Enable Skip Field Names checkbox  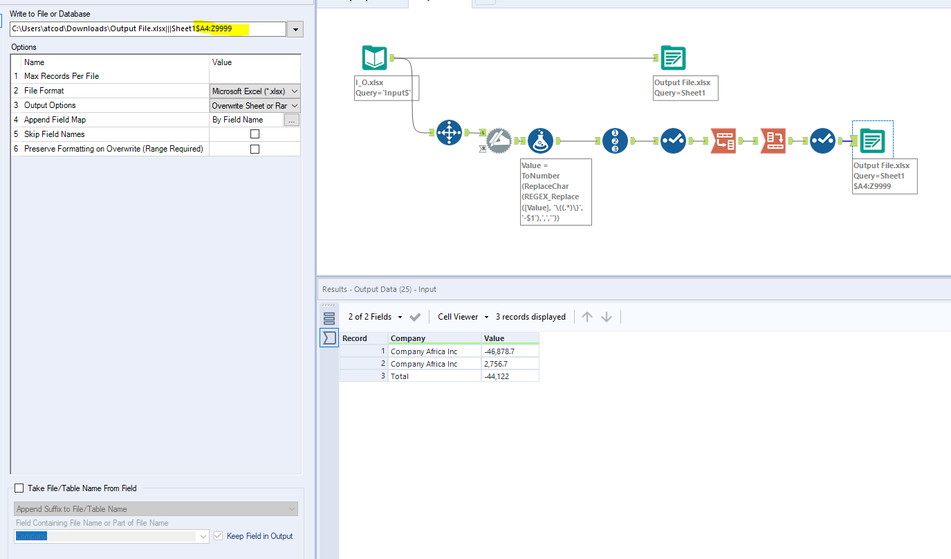(254, 134)
